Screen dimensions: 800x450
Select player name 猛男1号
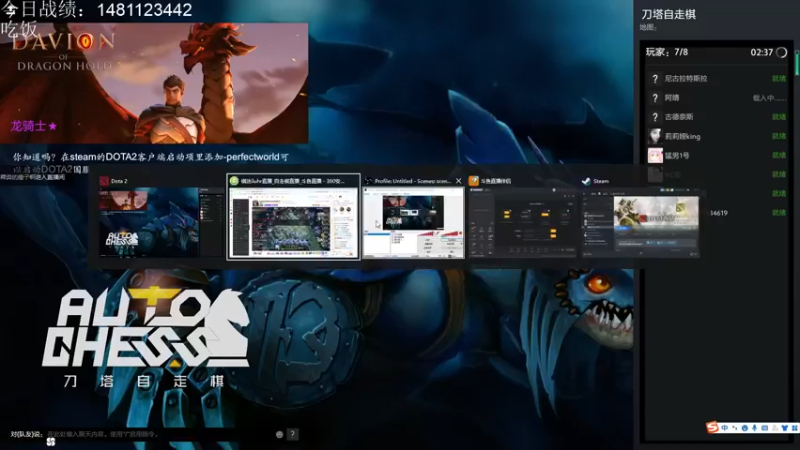click(x=677, y=155)
